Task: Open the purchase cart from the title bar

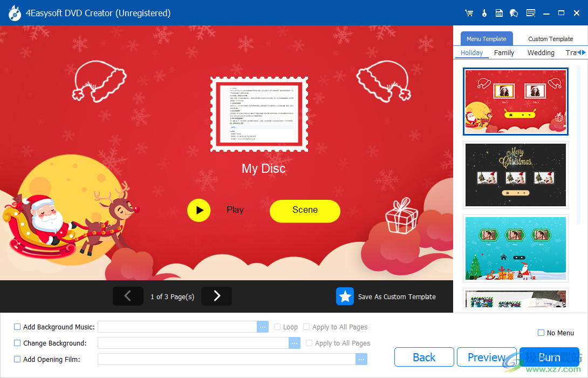Action: pos(469,12)
